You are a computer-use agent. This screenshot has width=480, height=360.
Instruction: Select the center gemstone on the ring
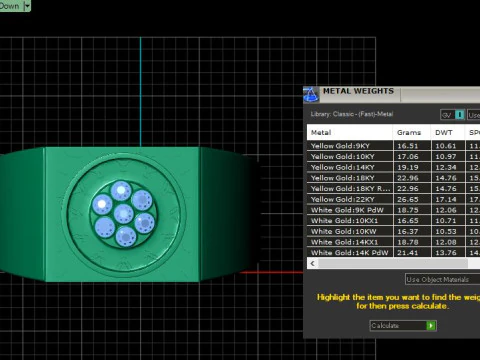pyautogui.click(x=124, y=213)
